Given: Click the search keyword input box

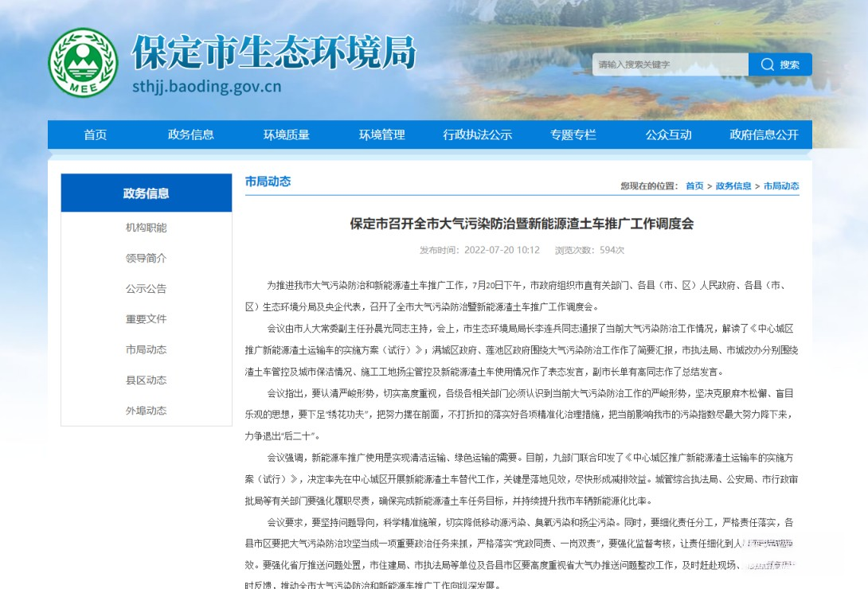Looking at the screenshot, I should (669, 64).
